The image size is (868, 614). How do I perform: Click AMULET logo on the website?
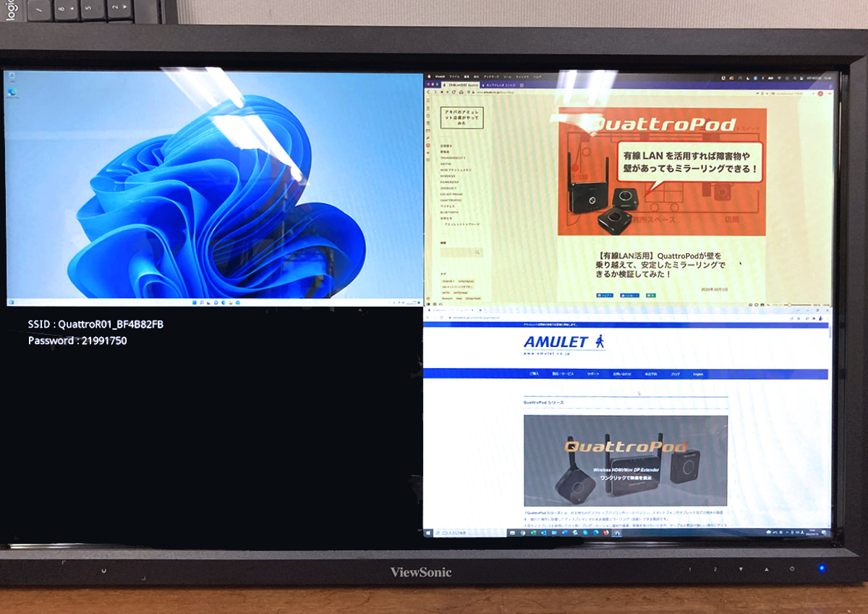pyautogui.click(x=564, y=344)
